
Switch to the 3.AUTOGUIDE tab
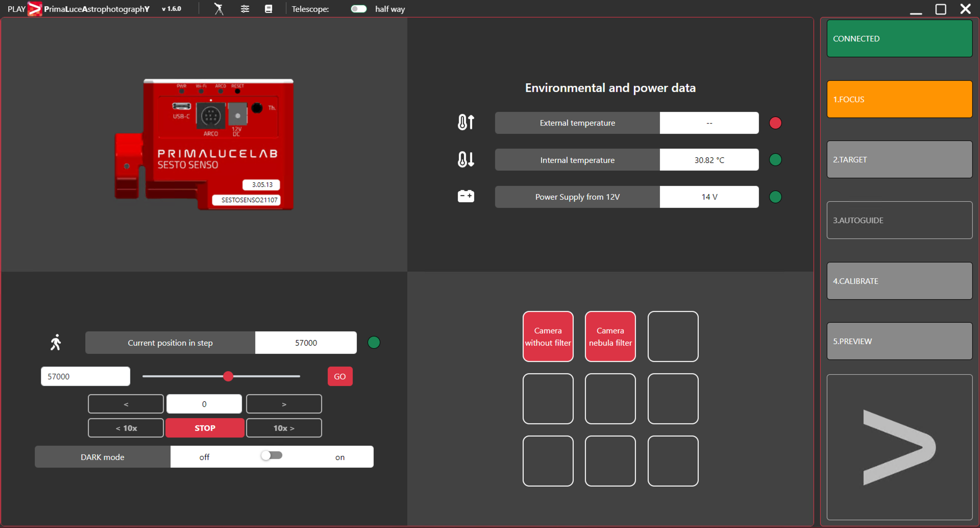tap(899, 220)
